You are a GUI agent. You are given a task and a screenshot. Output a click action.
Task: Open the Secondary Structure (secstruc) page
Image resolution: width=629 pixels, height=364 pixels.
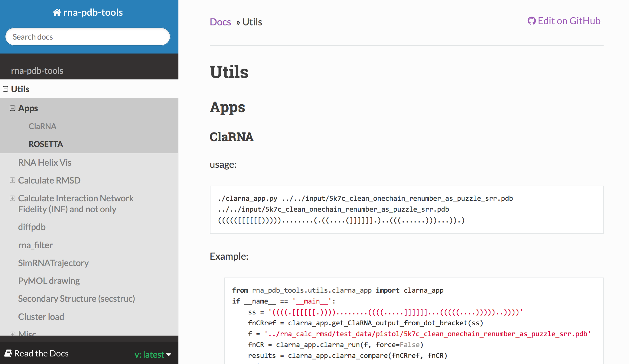[x=77, y=298]
